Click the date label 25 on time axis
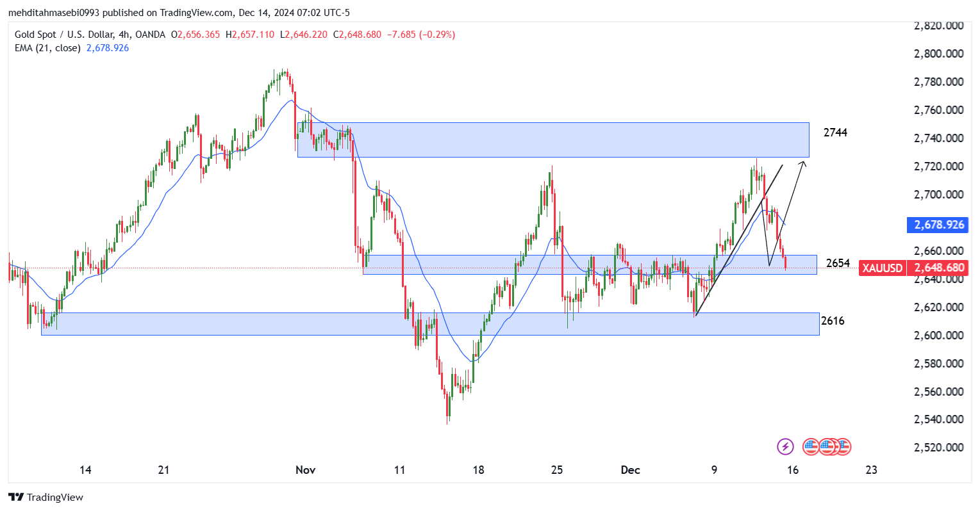 point(557,470)
